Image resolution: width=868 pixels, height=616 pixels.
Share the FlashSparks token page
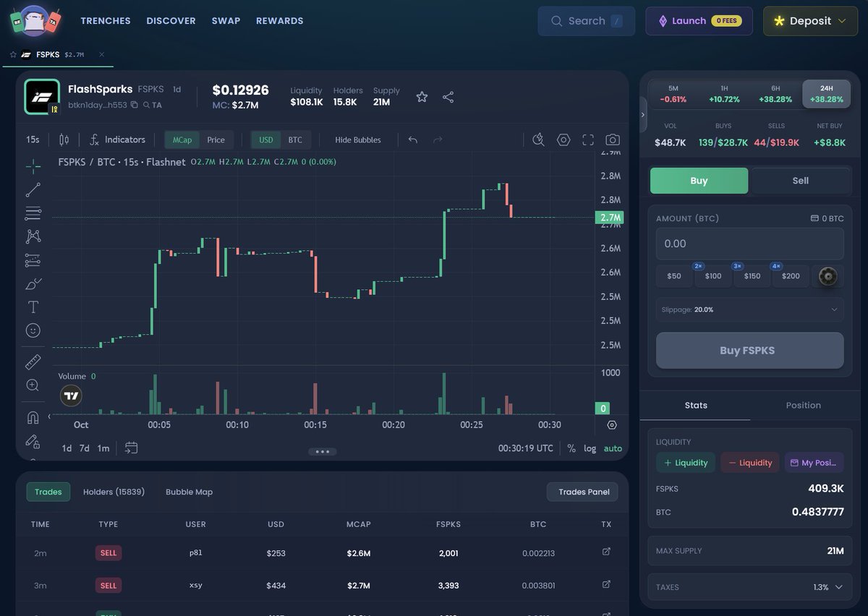(448, 97)
